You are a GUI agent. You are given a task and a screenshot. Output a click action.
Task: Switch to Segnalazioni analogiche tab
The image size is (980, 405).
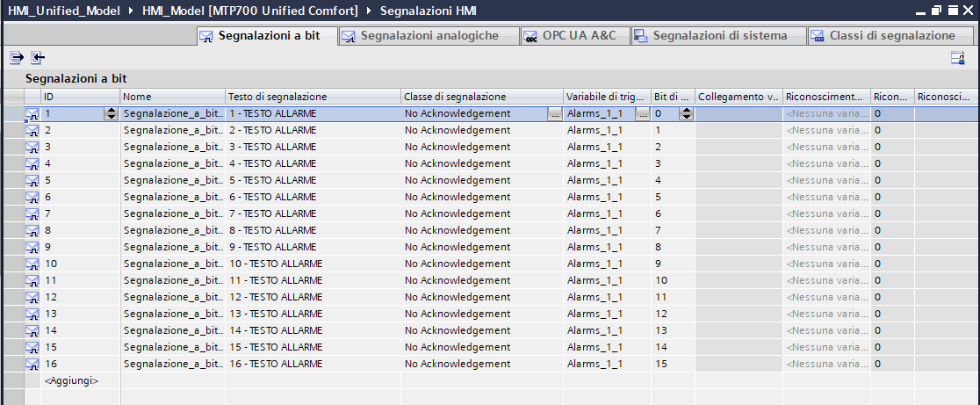[429, 36]
